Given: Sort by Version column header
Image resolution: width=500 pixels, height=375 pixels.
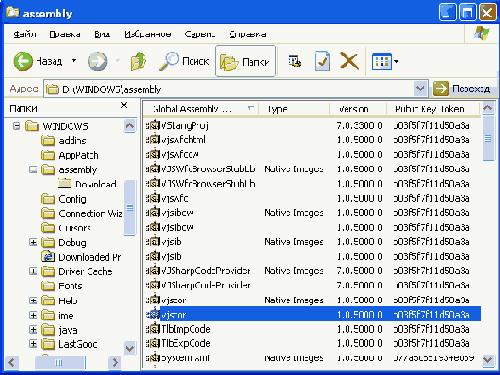Looking at the screenshot, I should click(x=358, y=109).
